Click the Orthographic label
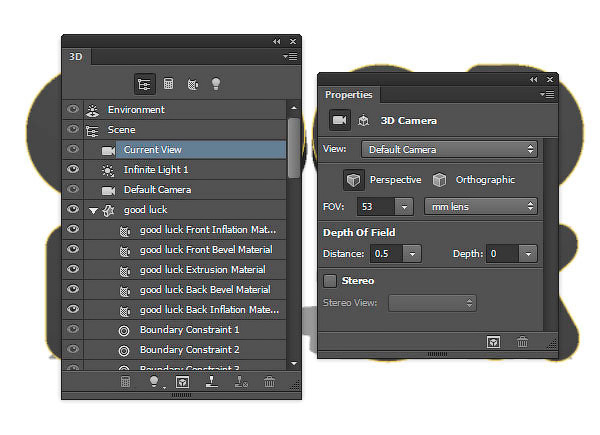 [485, 180]
